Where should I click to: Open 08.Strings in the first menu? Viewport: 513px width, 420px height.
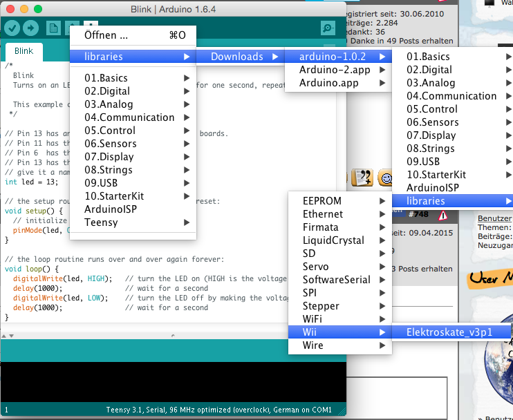(133, 170)
